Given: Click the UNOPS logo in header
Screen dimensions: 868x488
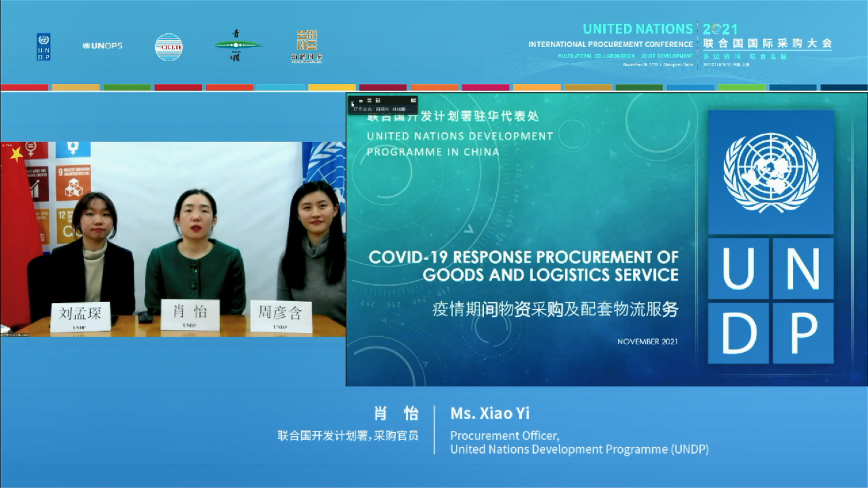Looking at the screenshot, I should (103, 46).
